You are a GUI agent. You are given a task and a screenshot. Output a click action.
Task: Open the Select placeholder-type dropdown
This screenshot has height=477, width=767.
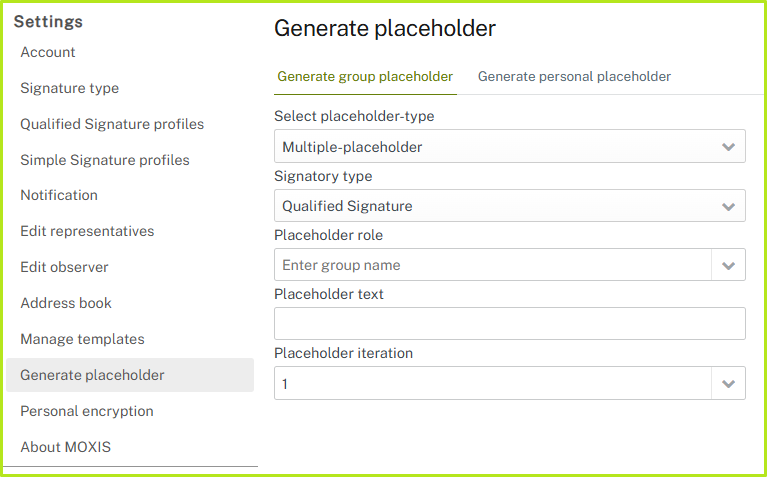[x=509, y=147]
